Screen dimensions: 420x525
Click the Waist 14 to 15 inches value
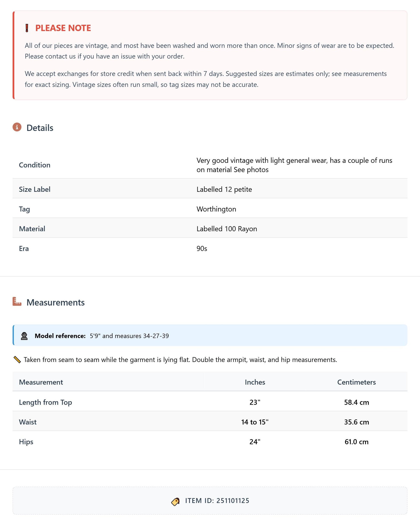[x=255, y=422]
